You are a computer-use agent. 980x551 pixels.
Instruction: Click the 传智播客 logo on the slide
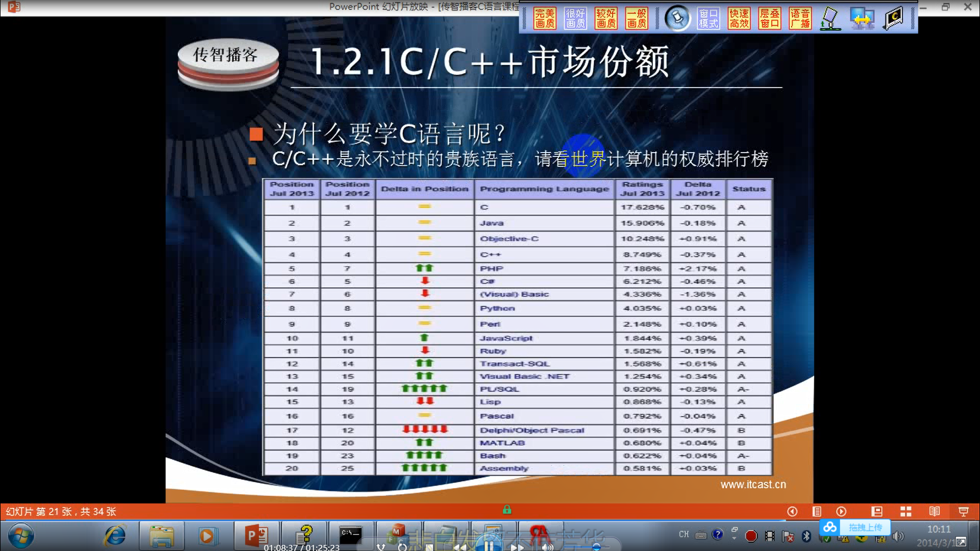pos(228,63)
